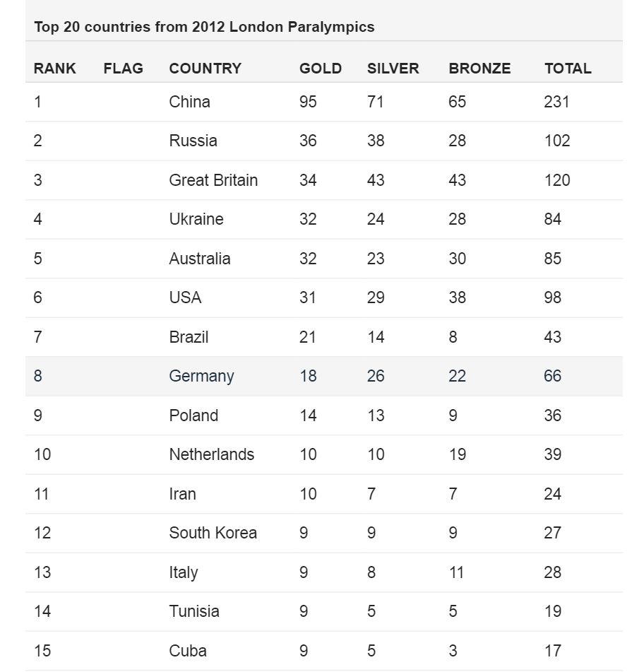Select the USA row country name
The height and width of the screenshot is (672, 627).
tap(185, 297)
